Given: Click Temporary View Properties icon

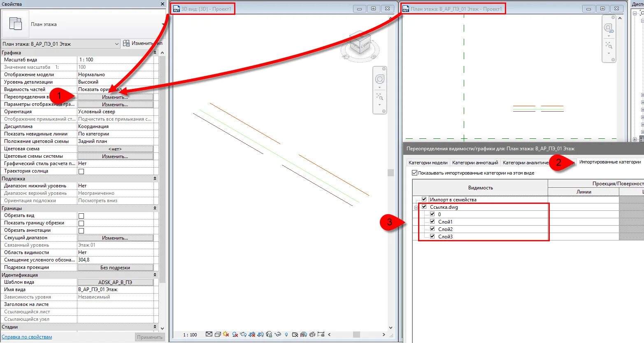Looking at the screenshot, I should click(x=295, y=334).
